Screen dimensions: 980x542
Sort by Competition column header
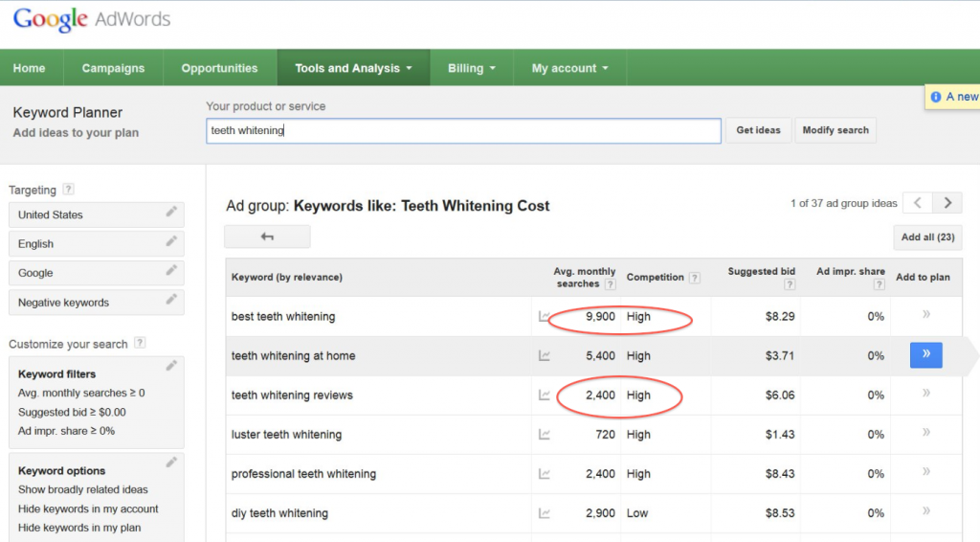(x=655, y=277)
